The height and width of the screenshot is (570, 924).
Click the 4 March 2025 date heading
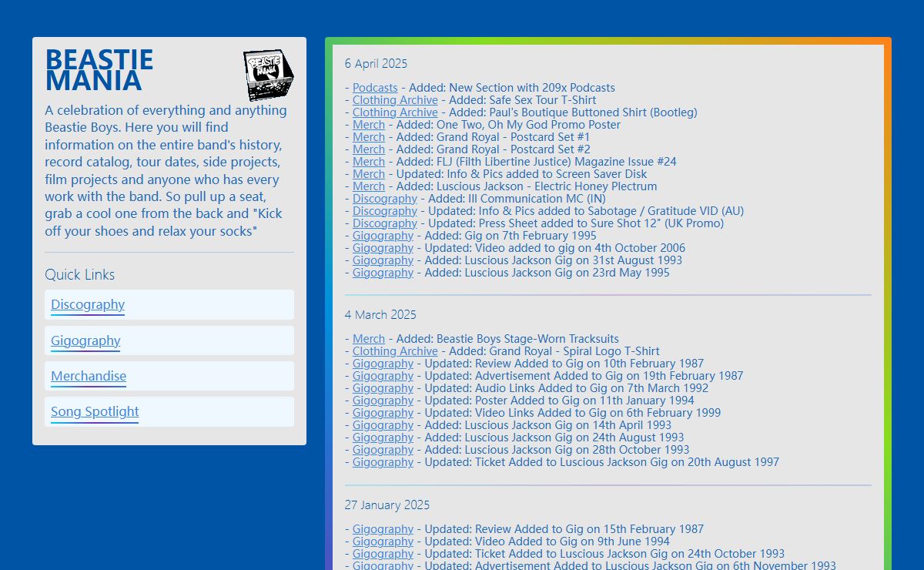pyautogui.click(x=380, y=314)
